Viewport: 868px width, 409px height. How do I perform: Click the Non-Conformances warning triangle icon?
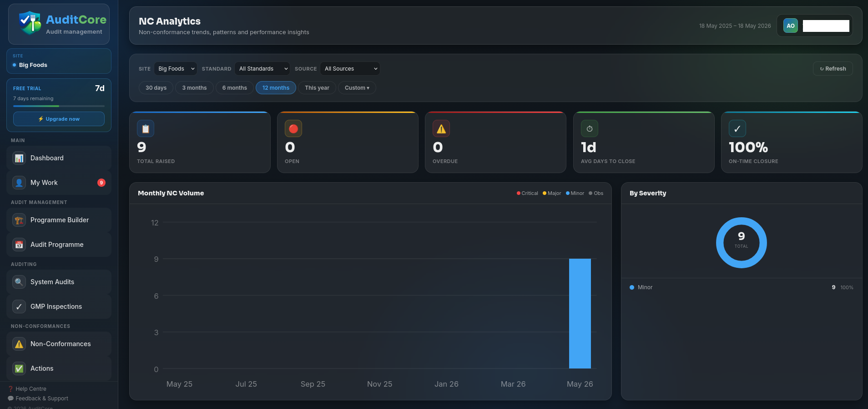[19, 344]
